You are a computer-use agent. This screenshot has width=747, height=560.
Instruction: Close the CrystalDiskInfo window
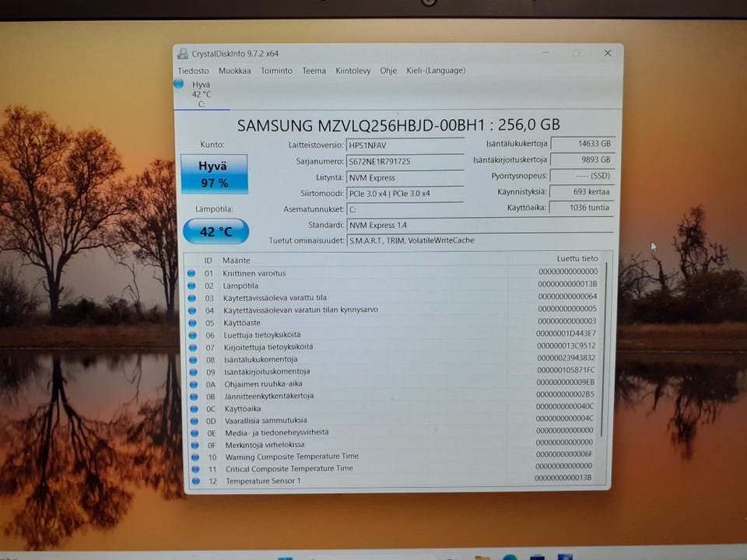[608, 53]
